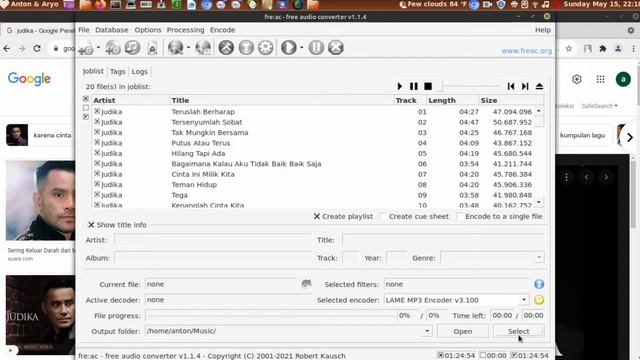
Task: Click blue configure icon next to Selected filters
Action: point(539,284)
